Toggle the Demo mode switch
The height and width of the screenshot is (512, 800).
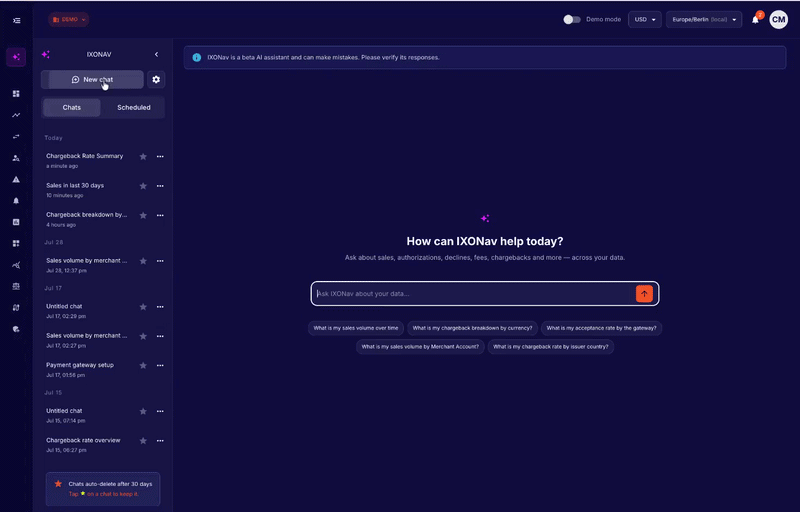tap(571, 19)
